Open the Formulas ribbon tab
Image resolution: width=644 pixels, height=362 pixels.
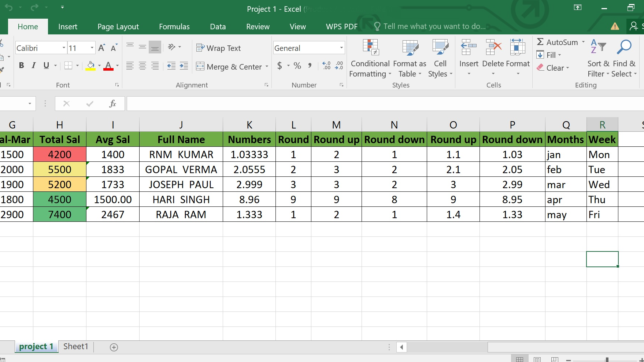pyautogui.click(x=174, y=27)
